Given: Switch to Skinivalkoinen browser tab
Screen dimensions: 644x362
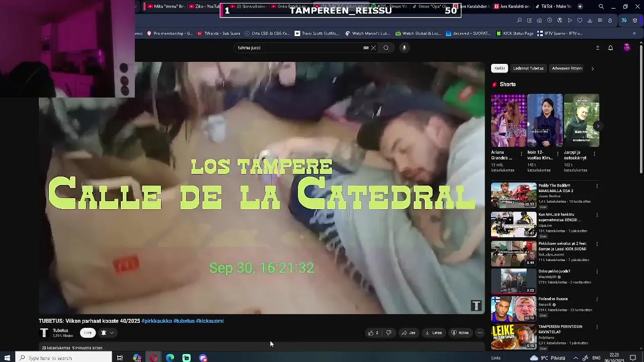Looking at the screenshot, I should [248, 7].
